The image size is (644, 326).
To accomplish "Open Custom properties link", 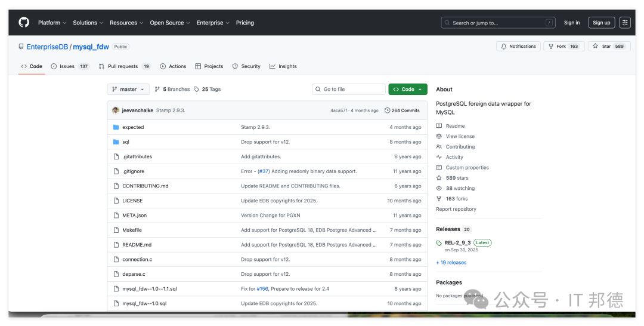I will (x=463, y=167).
